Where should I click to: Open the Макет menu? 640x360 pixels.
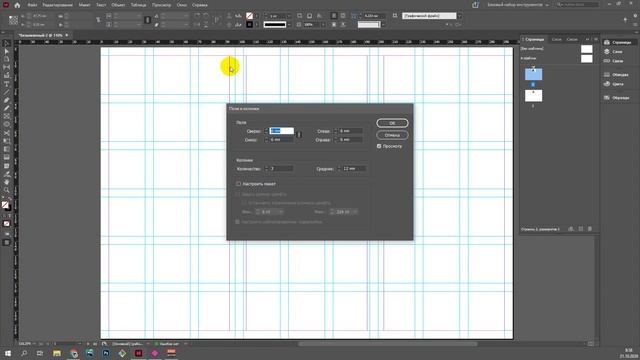[84, 5]
